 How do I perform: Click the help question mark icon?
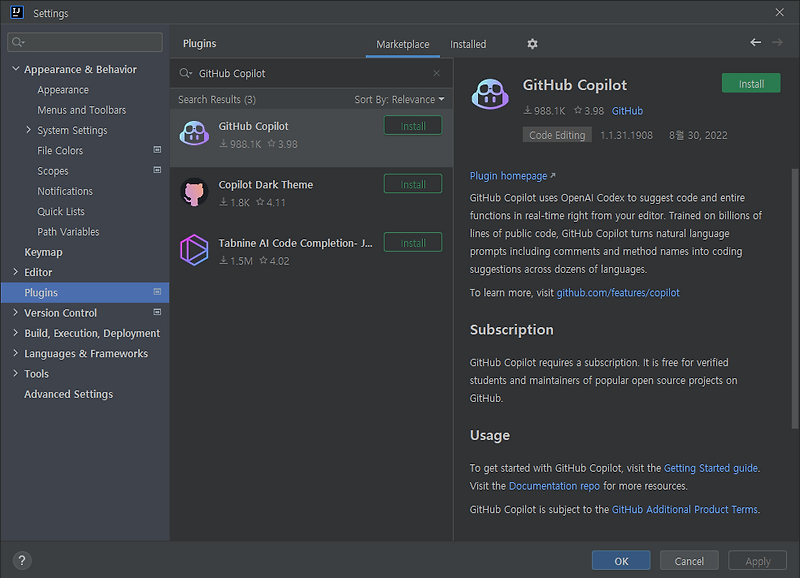click(x=22, y=560)
